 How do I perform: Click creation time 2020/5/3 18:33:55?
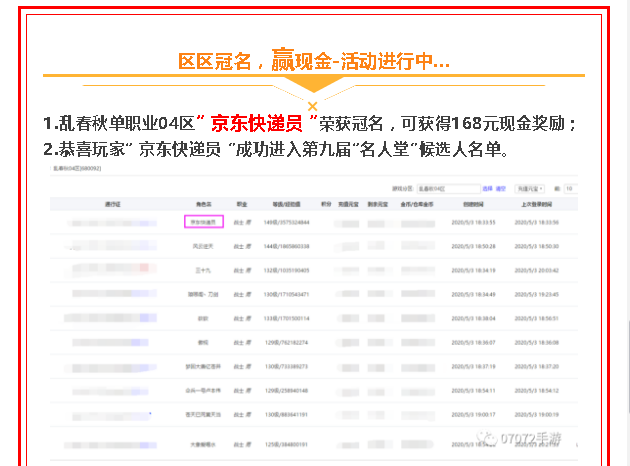point(473,222)
